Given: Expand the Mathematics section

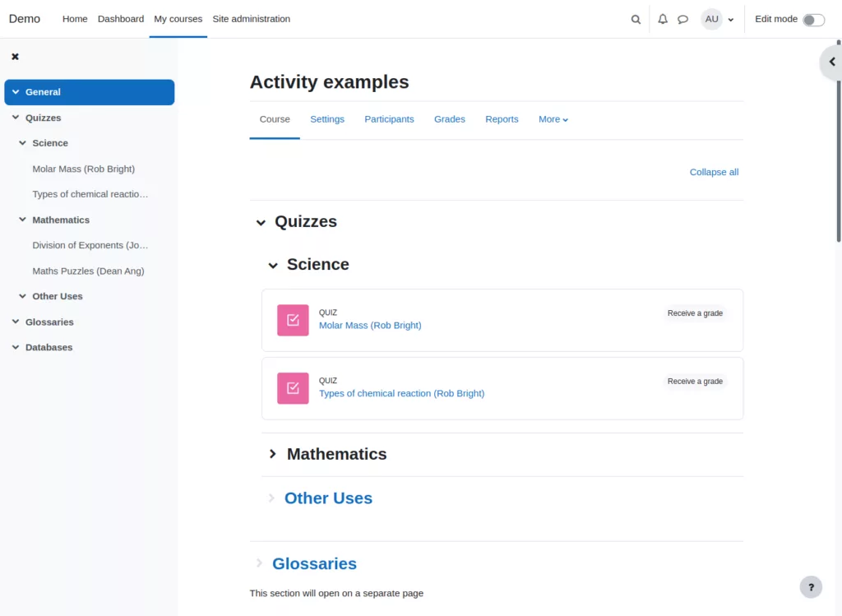Looking at the screenshot, I should [x=273, y=454].
